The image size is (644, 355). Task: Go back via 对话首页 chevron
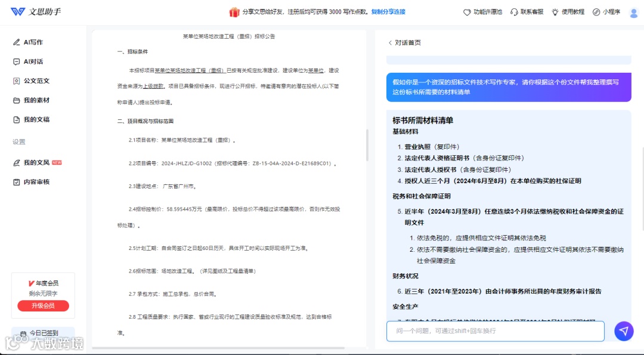pos(390,43)
